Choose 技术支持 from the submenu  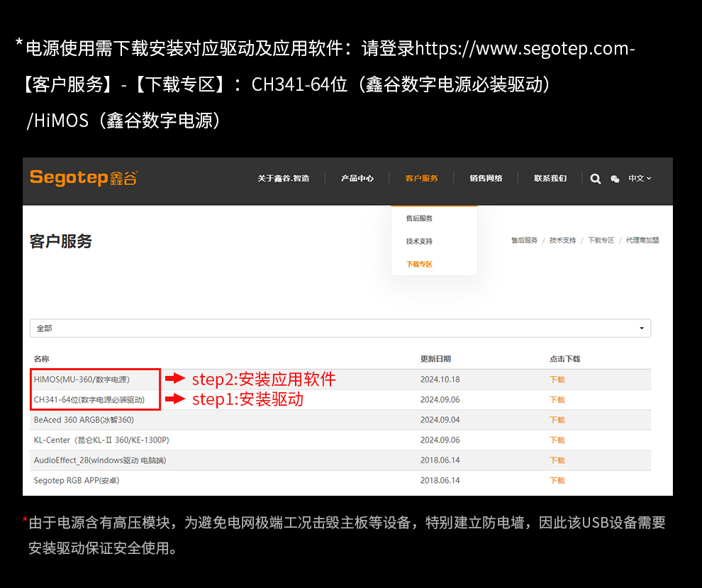point(419,241)
